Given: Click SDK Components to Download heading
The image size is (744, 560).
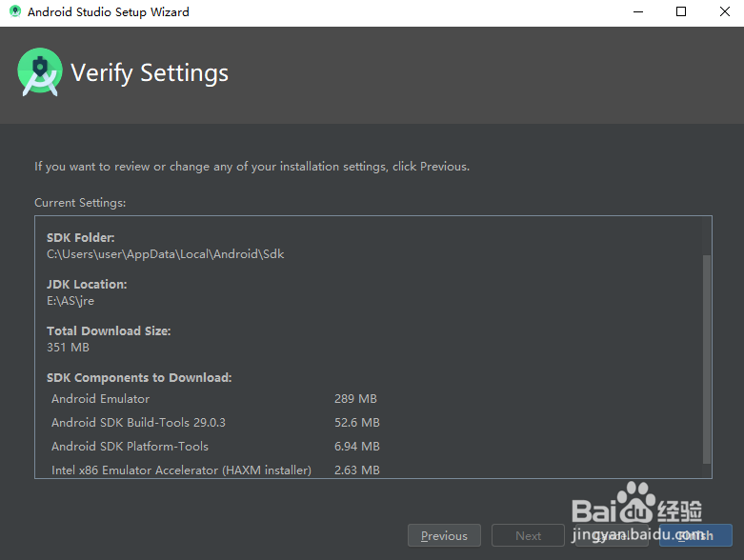Looking at the screenshot, I should pyautogui.click(x=139, y=377).
